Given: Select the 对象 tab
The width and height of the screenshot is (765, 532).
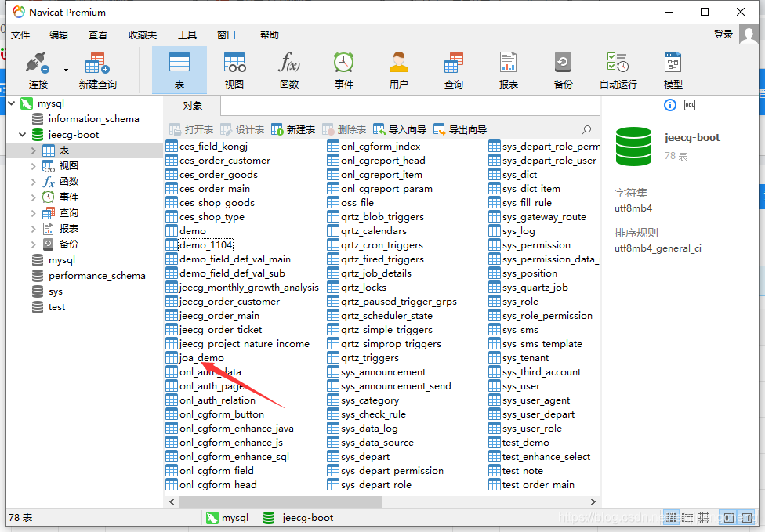Looking at the screenshot, I should [x=193, y=106].
